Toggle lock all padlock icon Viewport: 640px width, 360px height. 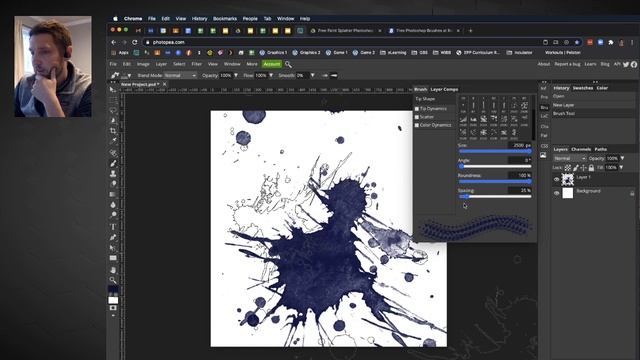591,168
